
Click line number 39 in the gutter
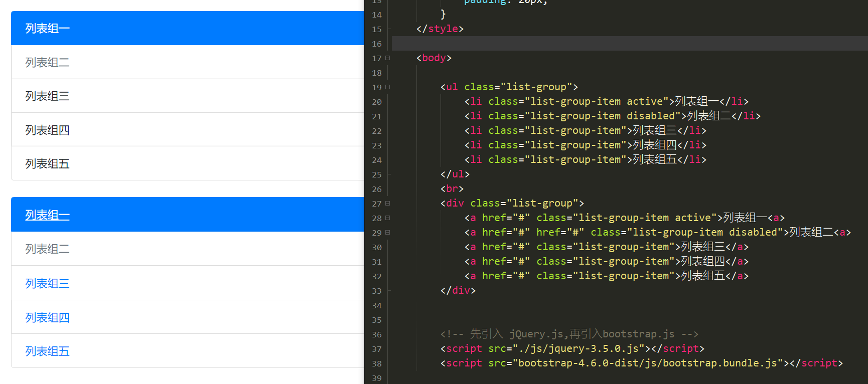377,378
